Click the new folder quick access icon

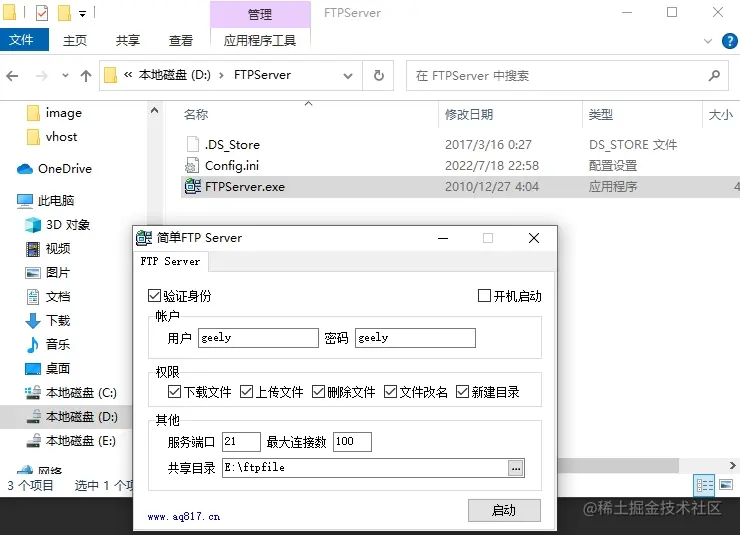(x=64, y=13)
